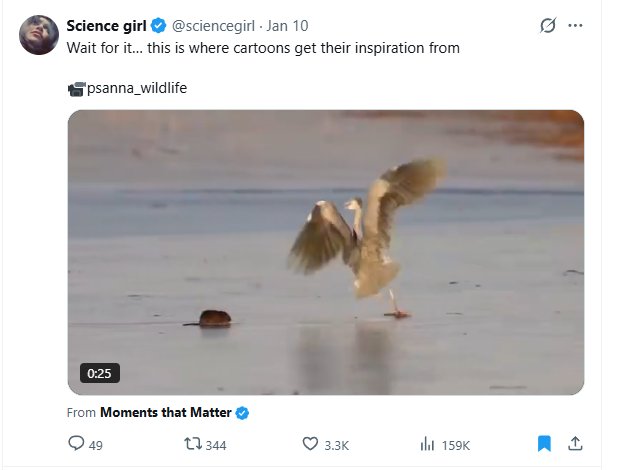
Task: Like the post with the heart icon
Action: [310, 443]
